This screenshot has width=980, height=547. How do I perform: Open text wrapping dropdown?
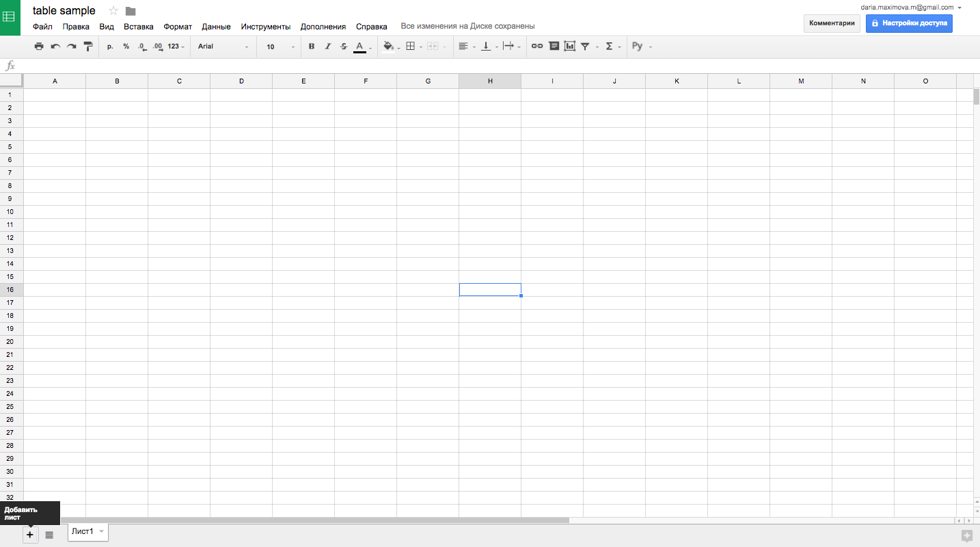point(511,46)
